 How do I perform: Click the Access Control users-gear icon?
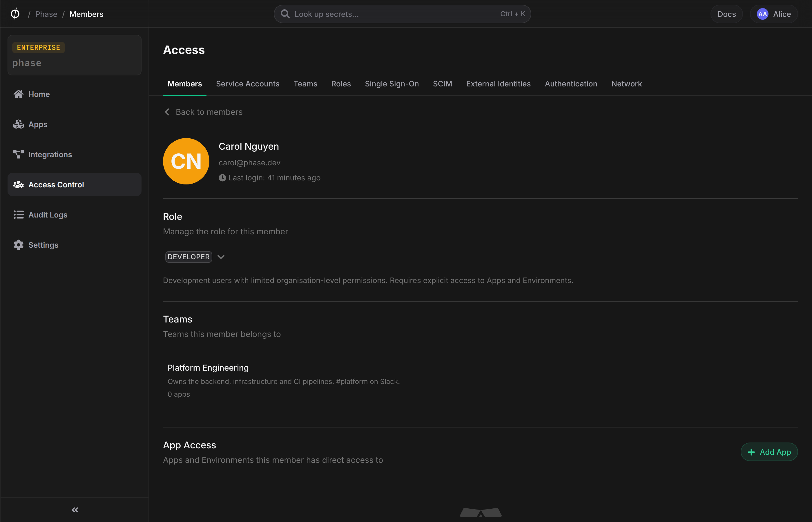click(18, 184)
